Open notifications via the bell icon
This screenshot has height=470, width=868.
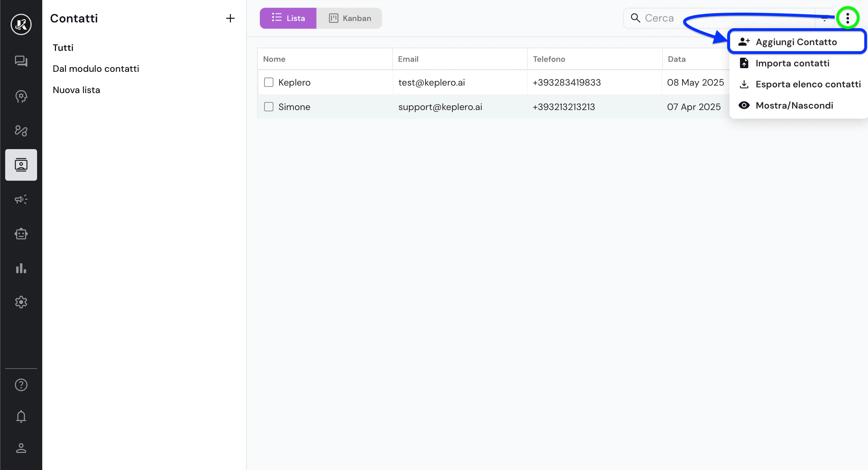[x=21, y=417]
